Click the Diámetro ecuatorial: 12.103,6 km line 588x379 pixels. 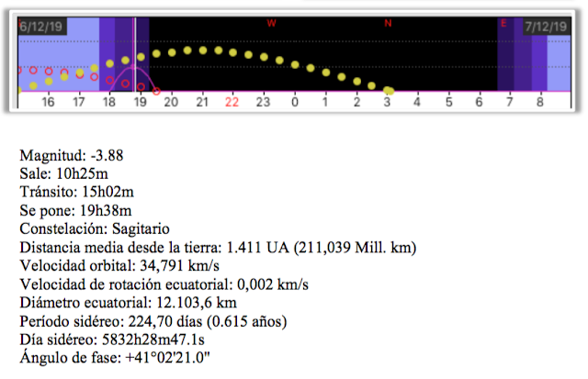[x=129, y=303]
